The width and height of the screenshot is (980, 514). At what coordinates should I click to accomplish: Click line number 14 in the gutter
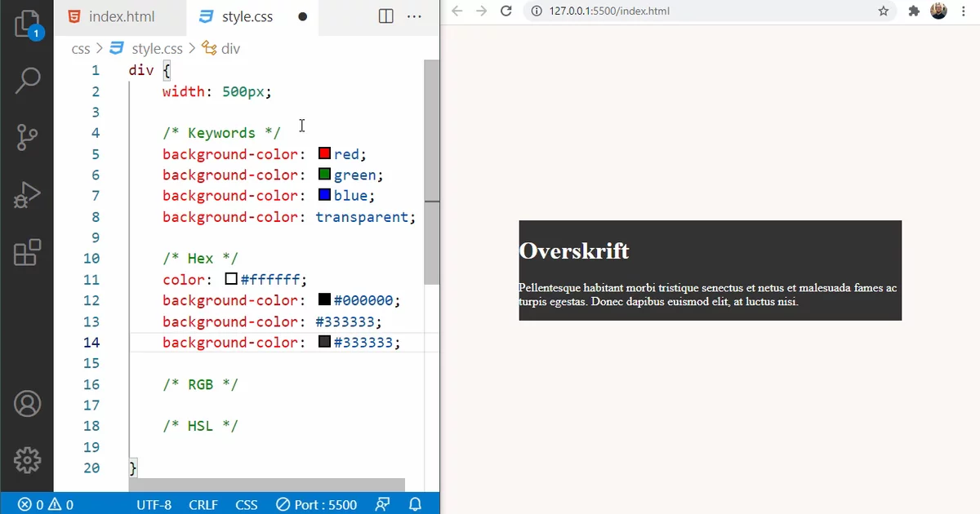point(91,343)
